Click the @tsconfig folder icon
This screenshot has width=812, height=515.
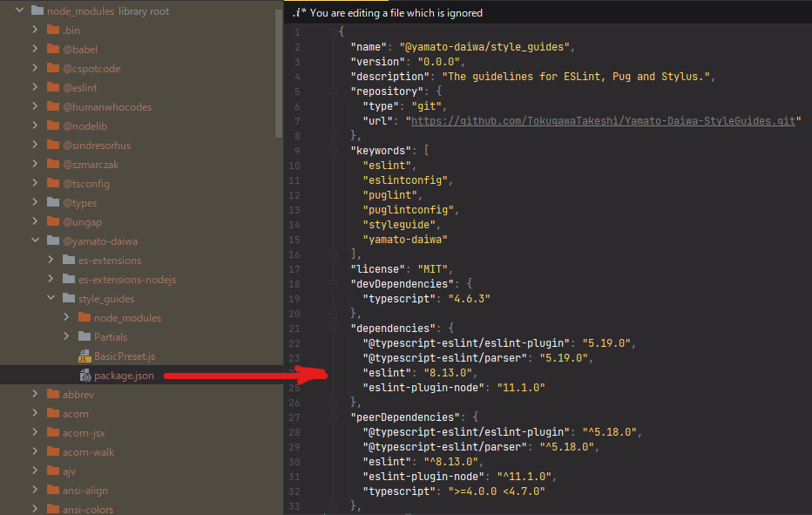pos(53,183)
